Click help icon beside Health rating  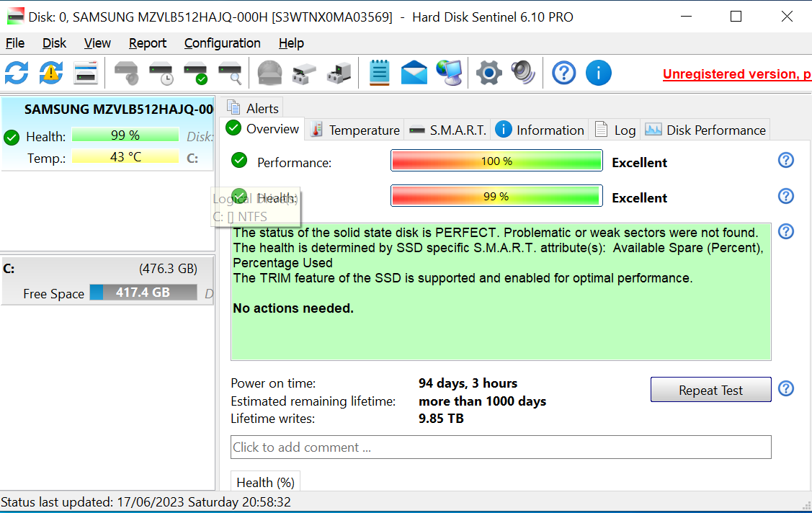point(785,196)
